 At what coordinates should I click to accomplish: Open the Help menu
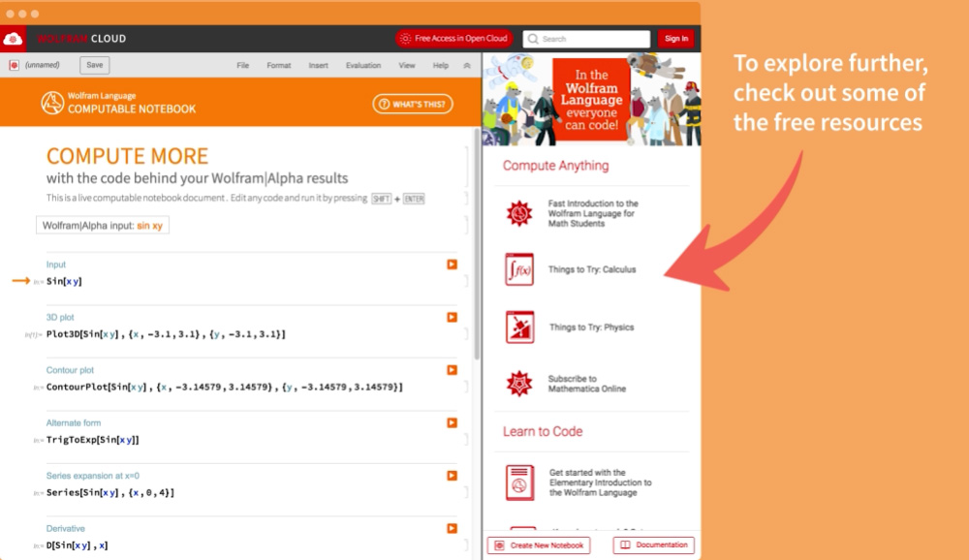tap(441, 66)
